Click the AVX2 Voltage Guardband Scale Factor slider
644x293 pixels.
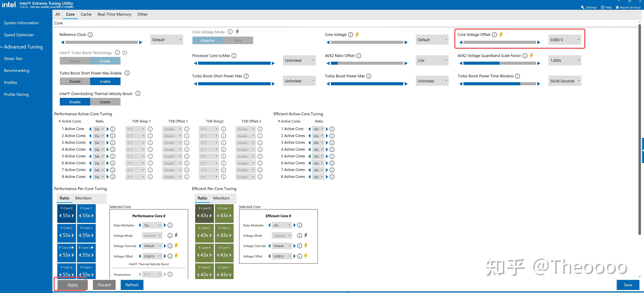click(x=500, y=63)
